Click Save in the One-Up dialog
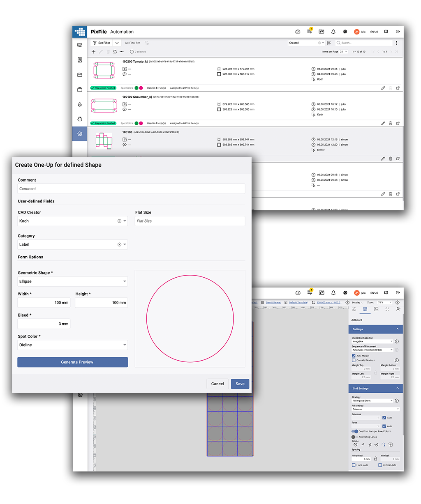The height and width of the screenshot is (504, 421). 240,384
